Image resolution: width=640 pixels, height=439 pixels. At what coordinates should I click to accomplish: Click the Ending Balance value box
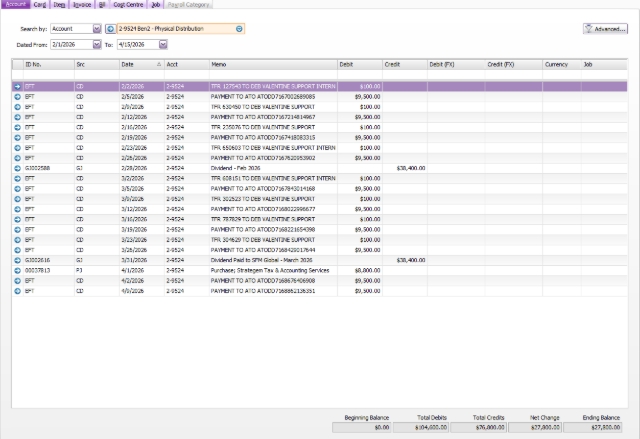pyautogui.click(x=593, y=428)
